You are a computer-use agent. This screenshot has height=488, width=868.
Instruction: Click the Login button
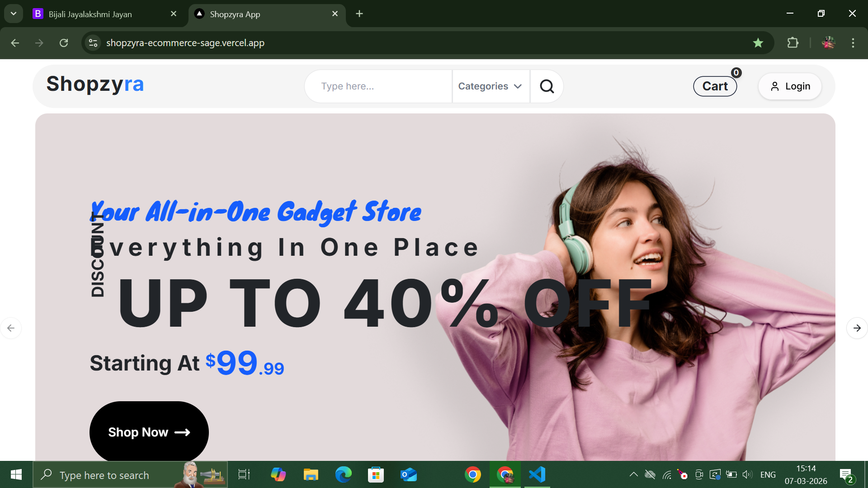[790, 86]
